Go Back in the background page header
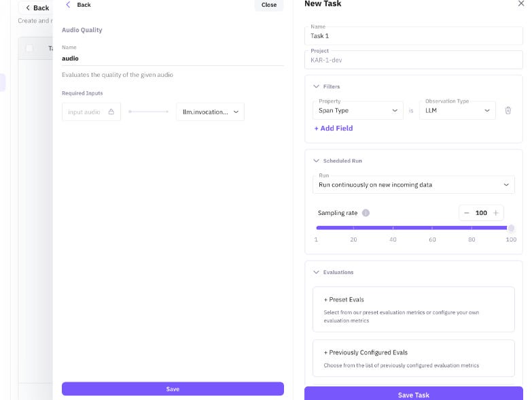532x400 pixels. (37, 7)
